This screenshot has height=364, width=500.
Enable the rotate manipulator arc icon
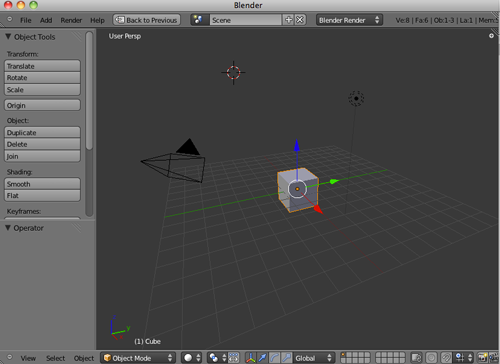pyautogui.click(x=274, y=358)
